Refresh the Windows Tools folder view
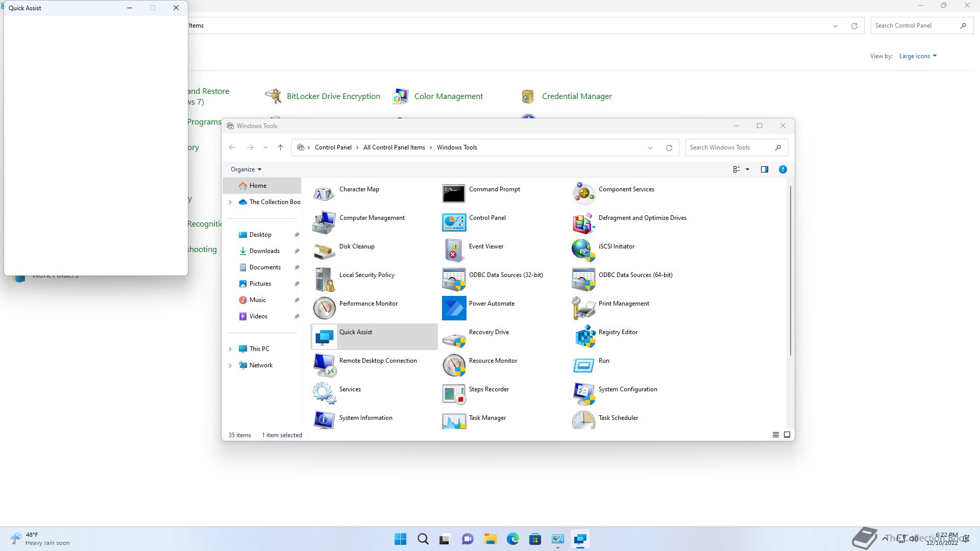The image size is (980, 551). pos(669,148)
